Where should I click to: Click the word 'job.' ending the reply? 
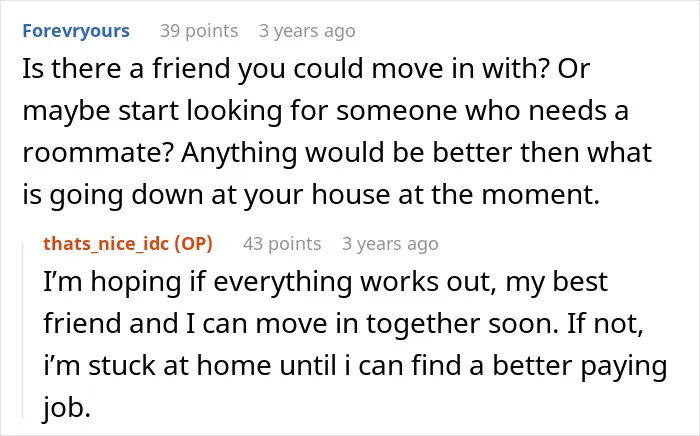(x=67, y=407)
